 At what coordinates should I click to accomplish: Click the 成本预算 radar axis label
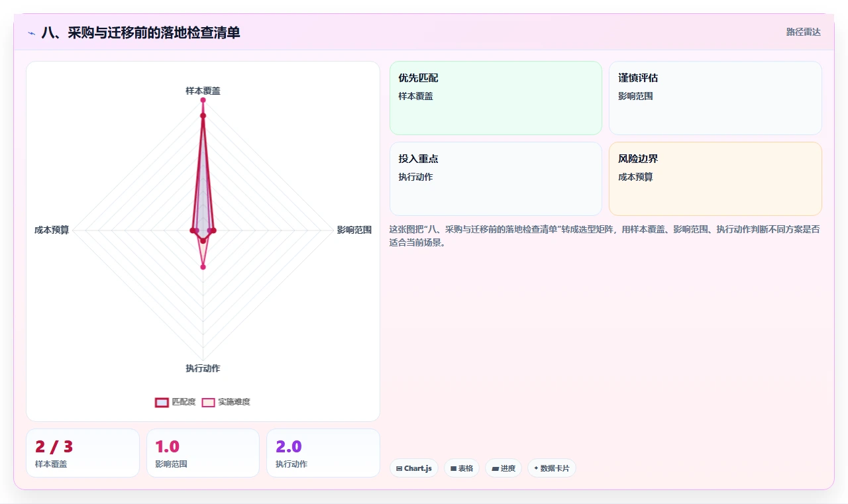(52, 230)
